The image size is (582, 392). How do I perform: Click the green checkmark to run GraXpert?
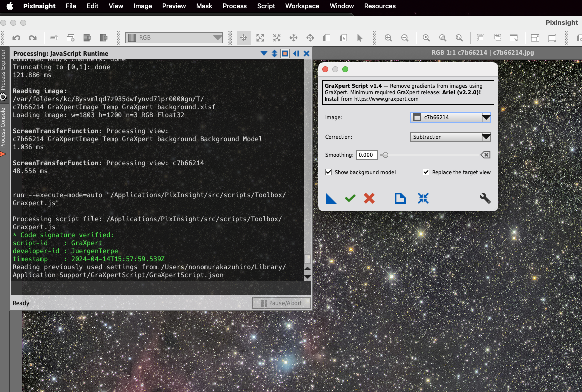[350, 198]
